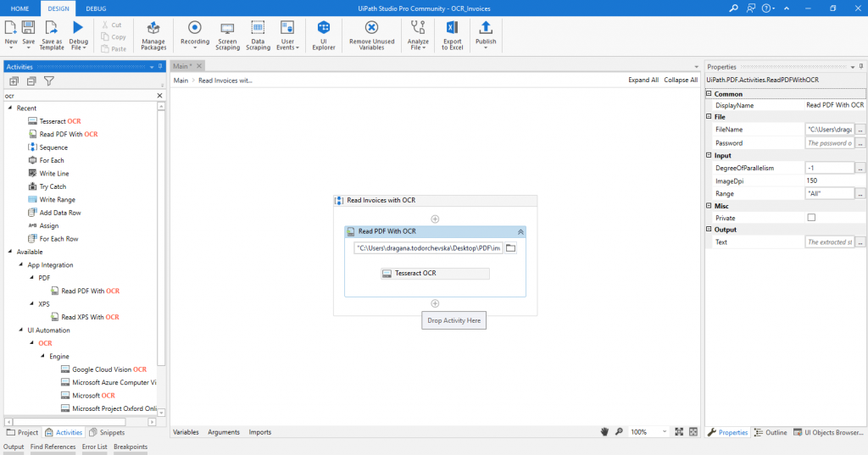Open the Imports panel tab
The width and height of the screenshot is (868, 455).
tap(259, 432)
